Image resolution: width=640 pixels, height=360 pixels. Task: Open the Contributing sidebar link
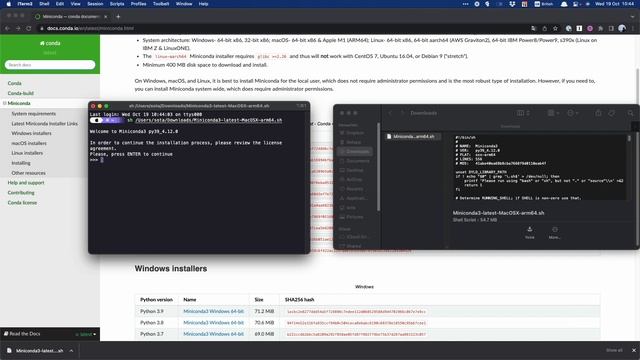tap(21, 193)
